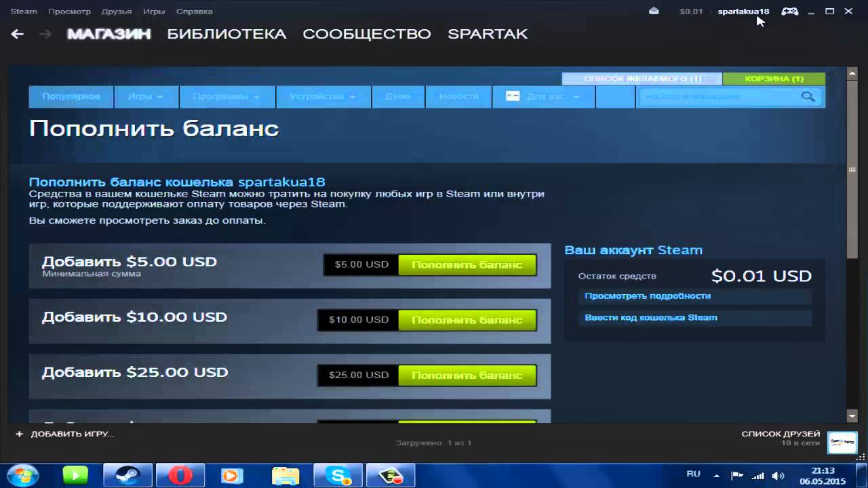Click the taskbar clock 21:13
Image resolution: width=868 pixels, height=488 pixels.
click(x=823, y=470)
